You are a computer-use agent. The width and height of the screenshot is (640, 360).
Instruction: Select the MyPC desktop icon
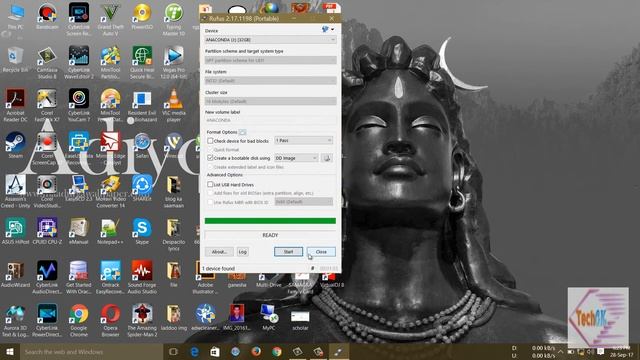click(x=268, y=317)
